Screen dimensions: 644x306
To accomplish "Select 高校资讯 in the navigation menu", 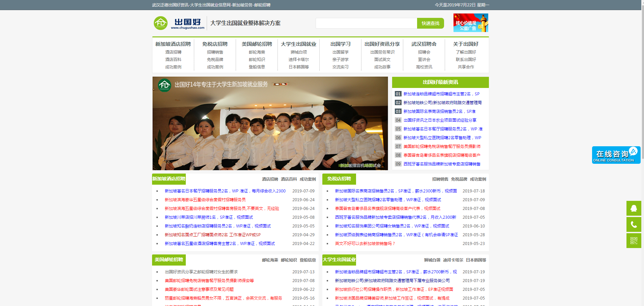I will (424, 67).
